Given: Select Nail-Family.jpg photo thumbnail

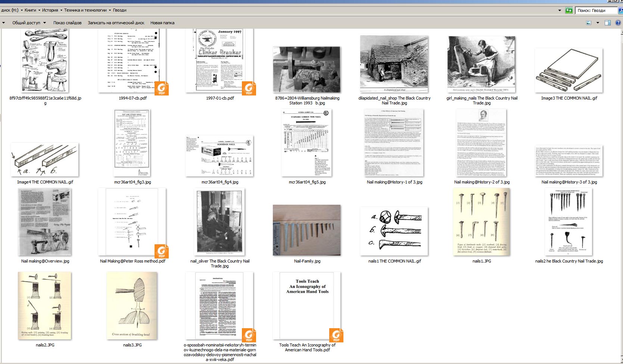Looking at the screenshot, I should click(x=307, y=230).
